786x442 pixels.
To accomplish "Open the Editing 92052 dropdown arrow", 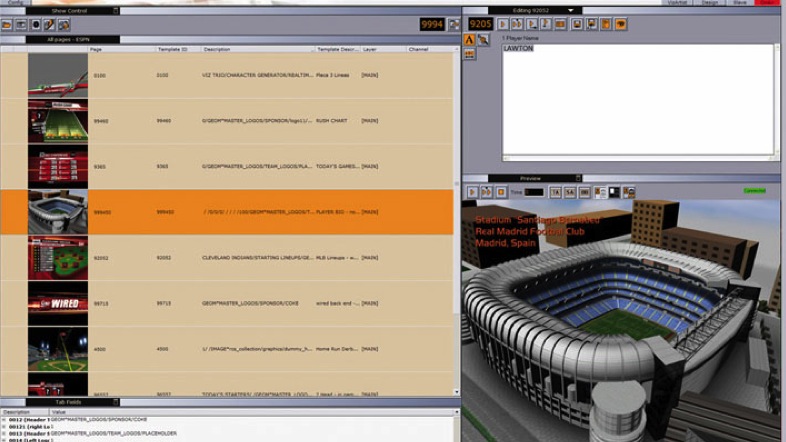I will point(570,11).
